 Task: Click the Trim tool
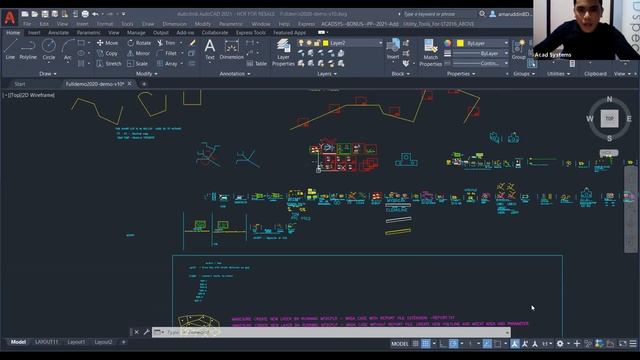click(x=167, y=43)
